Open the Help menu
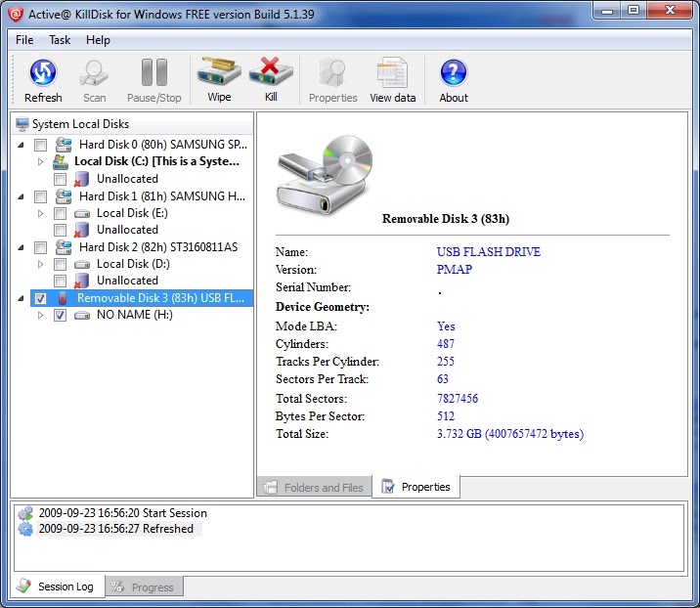700x608 pixels. 98,40
